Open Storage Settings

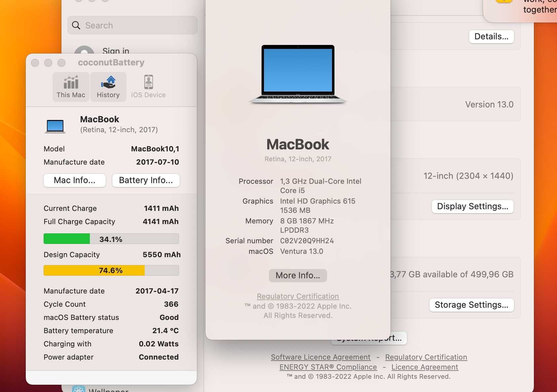[472, 305]
